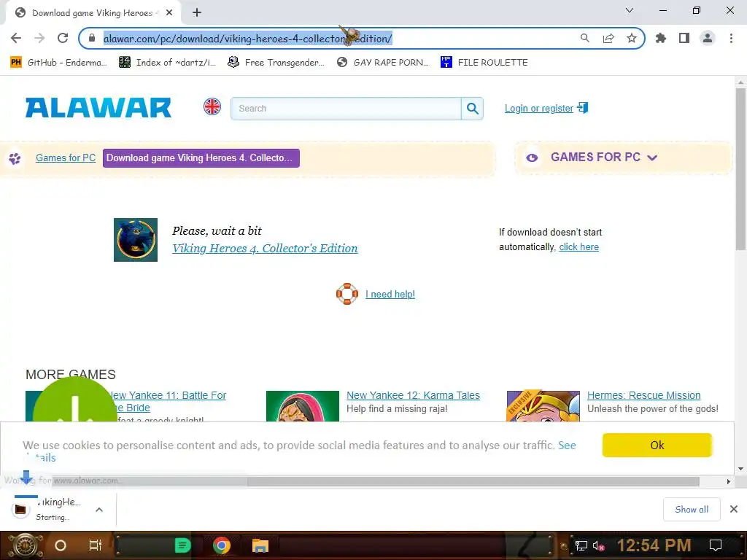Open a new browser tab
Viewport: 747px width, 560px height.
pyautogui.click(x=197, y=13)
